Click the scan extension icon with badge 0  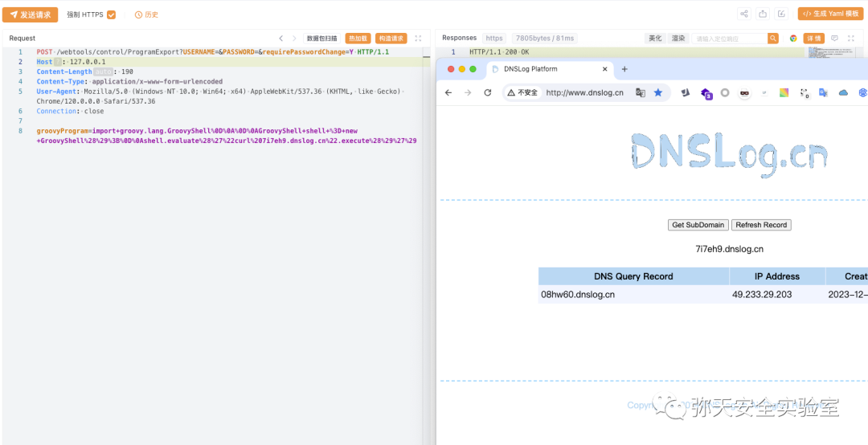click(804, 93)
